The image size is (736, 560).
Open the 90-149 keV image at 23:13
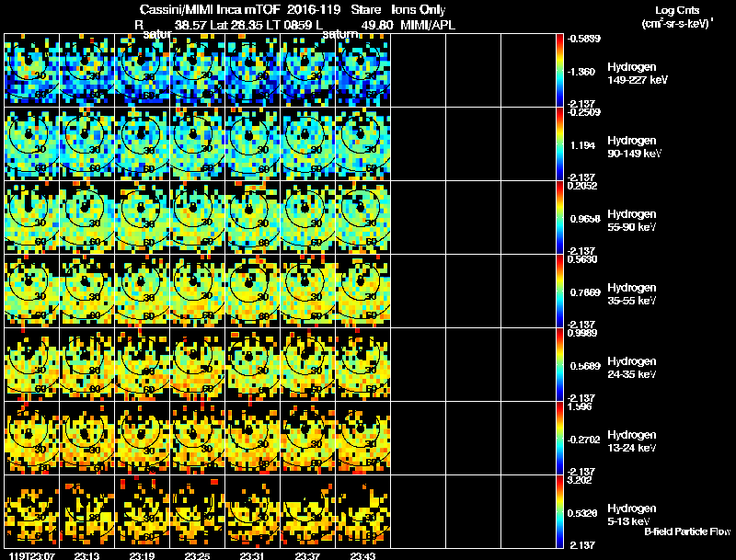click(86, 144)
